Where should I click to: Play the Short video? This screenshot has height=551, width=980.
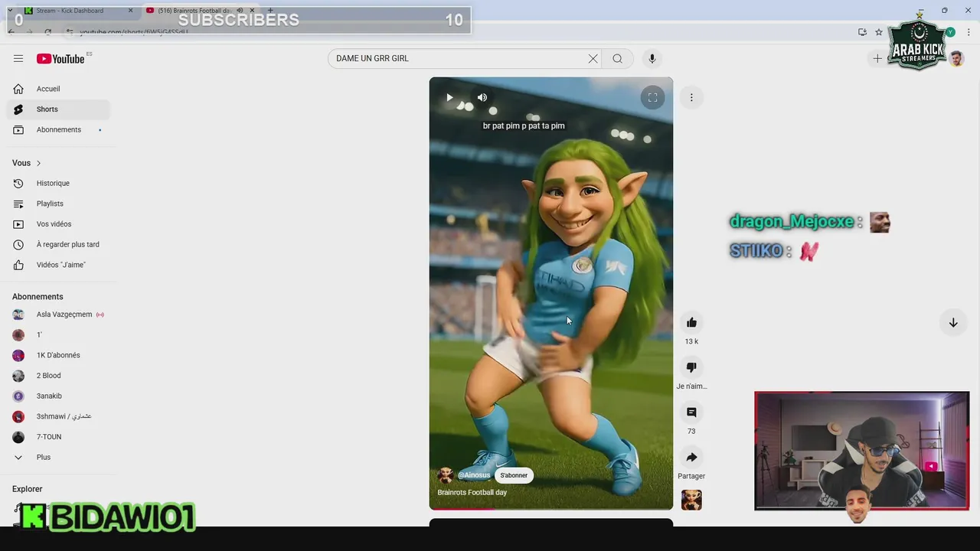[x=449, y=97]
